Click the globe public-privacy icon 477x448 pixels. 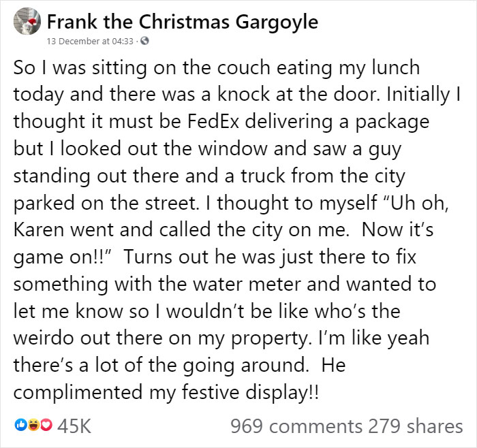pos(144,41)
